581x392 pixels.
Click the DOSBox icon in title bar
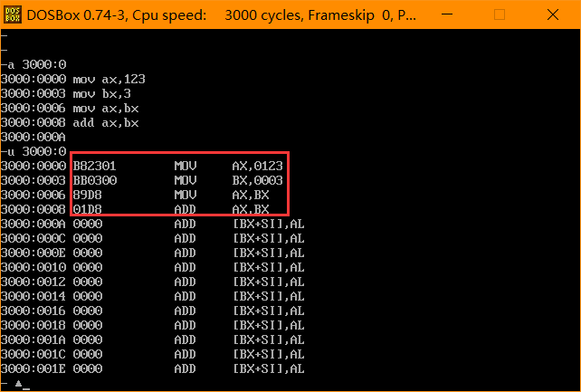13,14
